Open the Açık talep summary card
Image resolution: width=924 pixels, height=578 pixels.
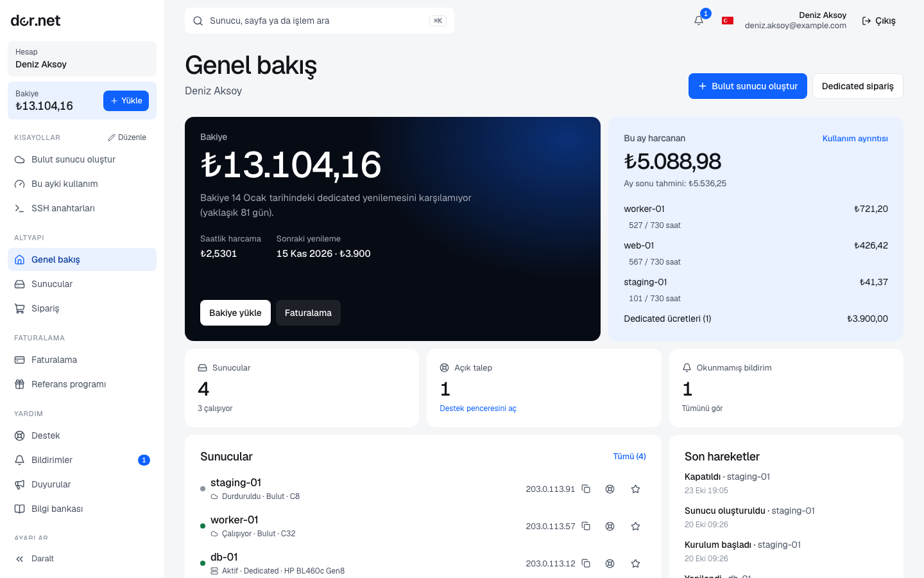click(x=544, y=388)
